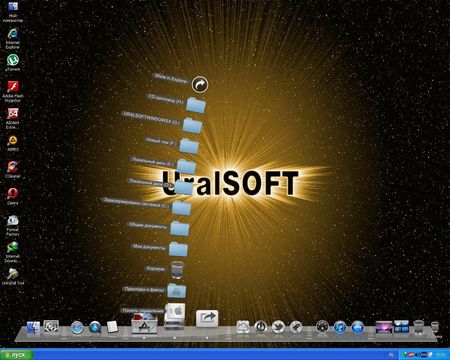
Task: Launch Opera from the desktop
Action: 13,196
